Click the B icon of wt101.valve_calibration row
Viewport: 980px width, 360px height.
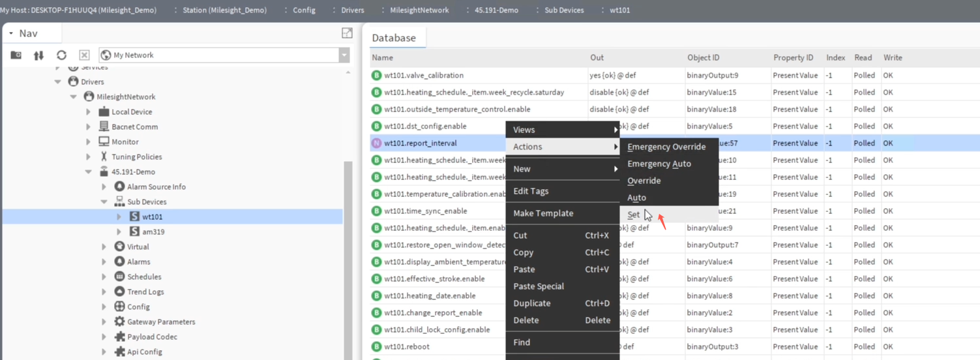tap(376, 75)
